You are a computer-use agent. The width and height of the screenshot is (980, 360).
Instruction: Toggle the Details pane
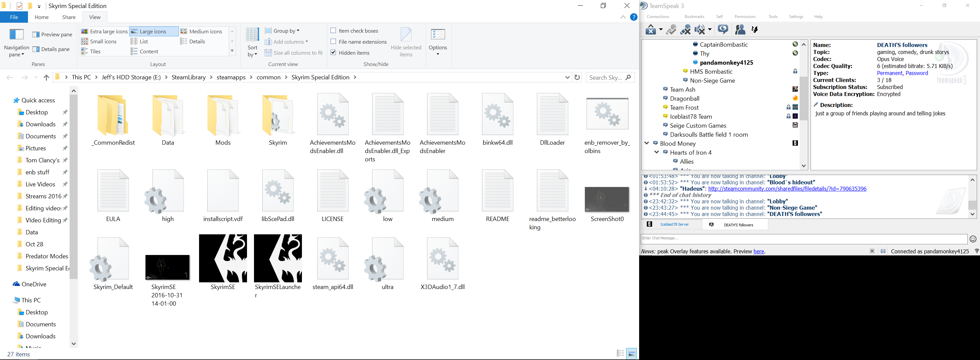click(x=51, y=49)
